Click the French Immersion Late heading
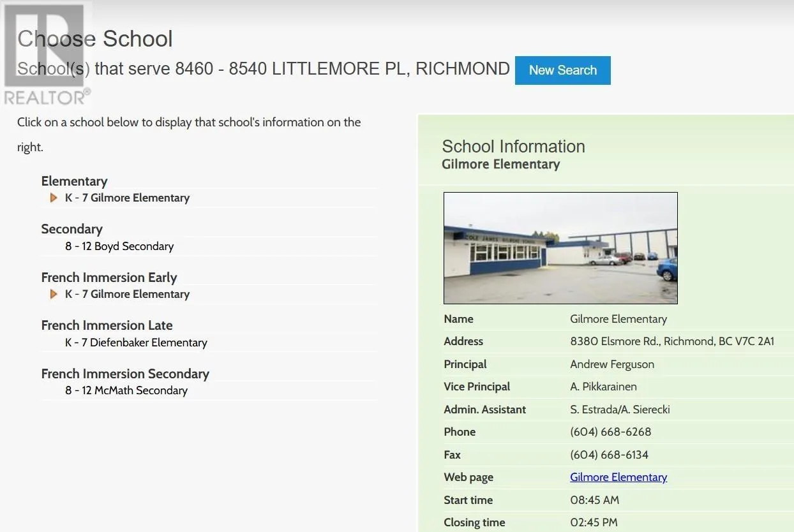 pyautogui.click(x=107, y=325)
